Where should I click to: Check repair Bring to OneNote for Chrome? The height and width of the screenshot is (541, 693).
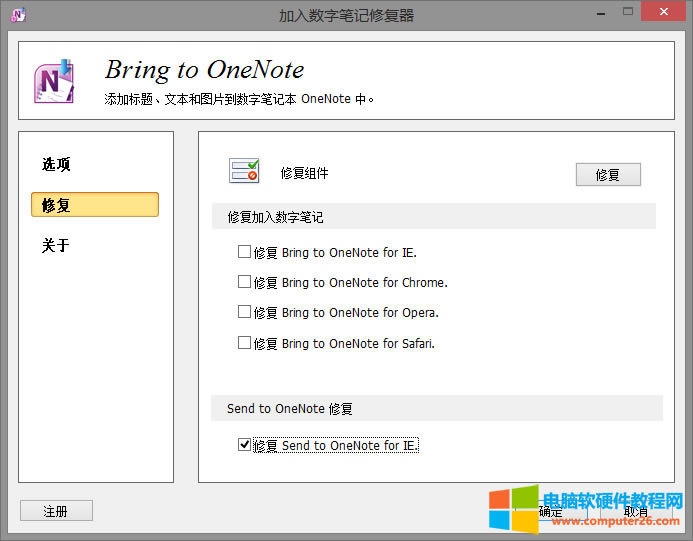(x=244, y=282)
